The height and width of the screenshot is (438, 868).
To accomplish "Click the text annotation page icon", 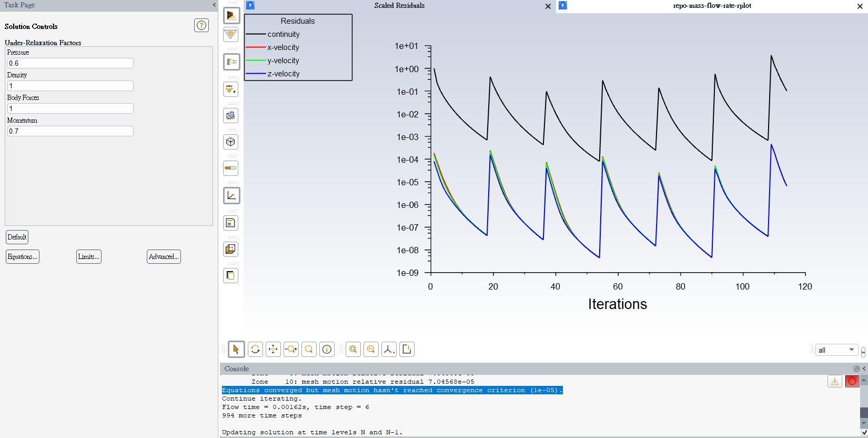I will [231, 223].
